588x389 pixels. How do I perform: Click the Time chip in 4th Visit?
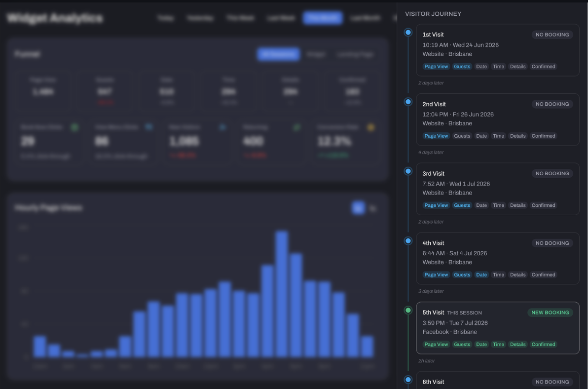pyautogui.click(x=498, y=274)
